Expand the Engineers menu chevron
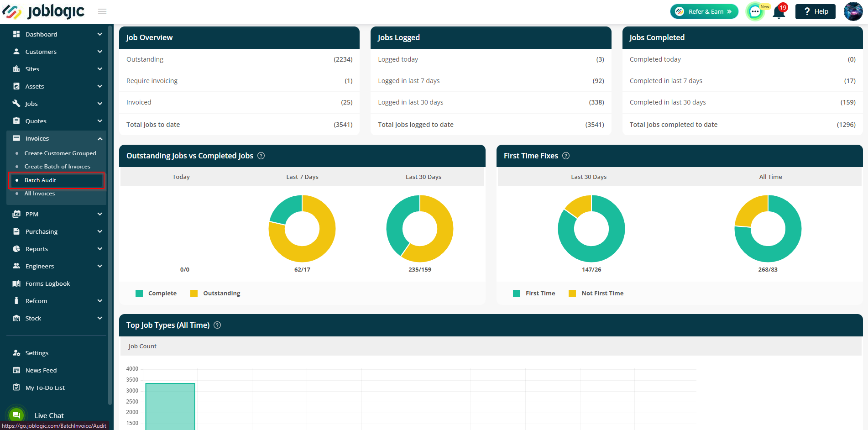 tap(100, 266)
